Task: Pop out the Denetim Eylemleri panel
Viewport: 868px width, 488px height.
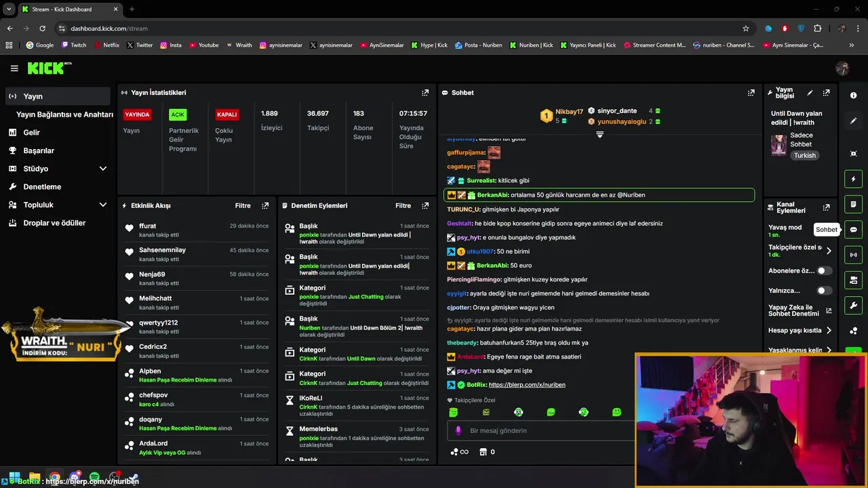Action: pos(425,205)
